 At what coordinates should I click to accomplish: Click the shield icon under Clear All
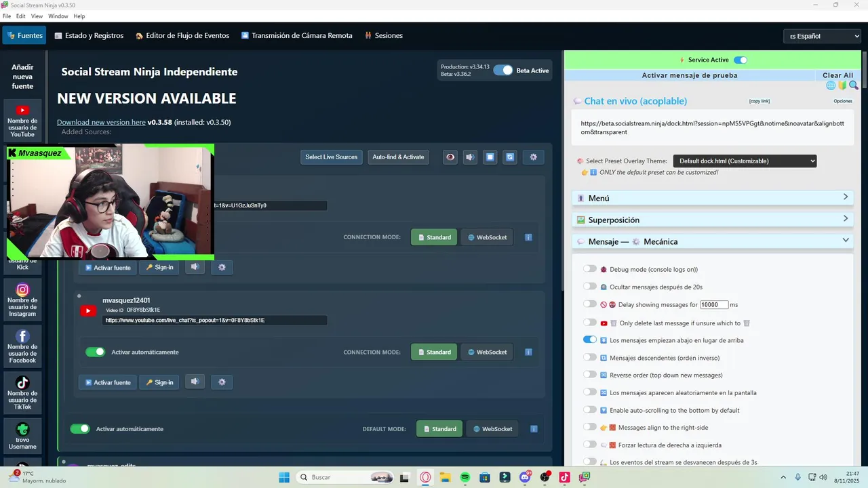(x=842, y=85)
